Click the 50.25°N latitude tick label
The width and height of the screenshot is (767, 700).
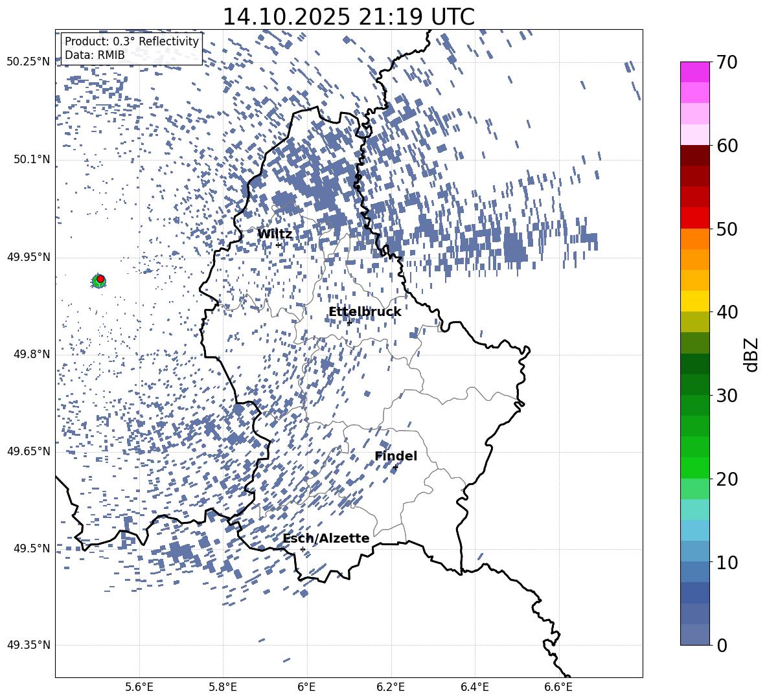(x=29, y=62)
